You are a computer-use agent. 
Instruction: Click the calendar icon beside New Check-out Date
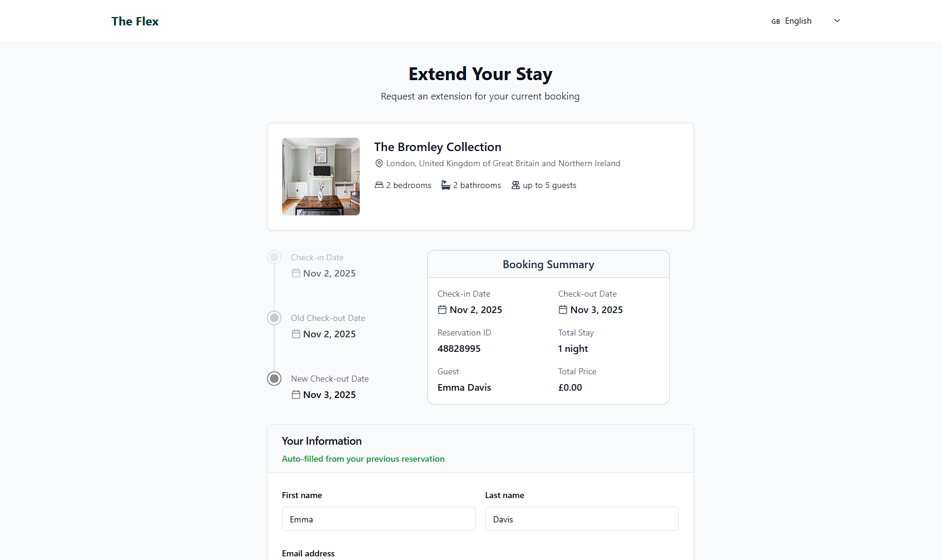coord(295,394)
